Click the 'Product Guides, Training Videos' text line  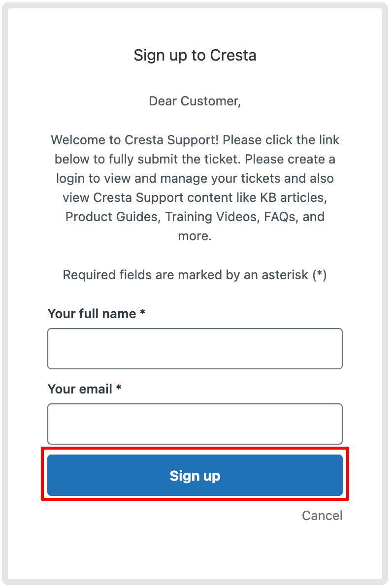tap(195, 217)
